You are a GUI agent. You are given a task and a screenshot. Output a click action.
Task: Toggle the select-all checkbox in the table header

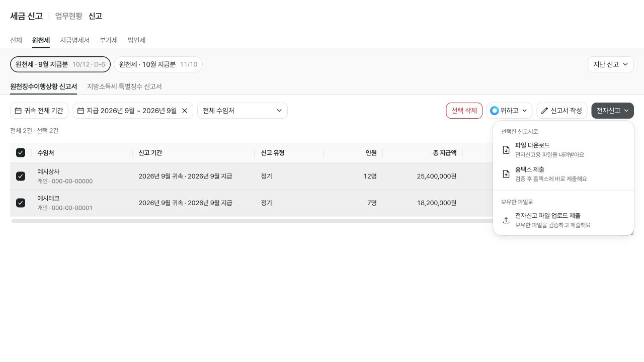21,153
